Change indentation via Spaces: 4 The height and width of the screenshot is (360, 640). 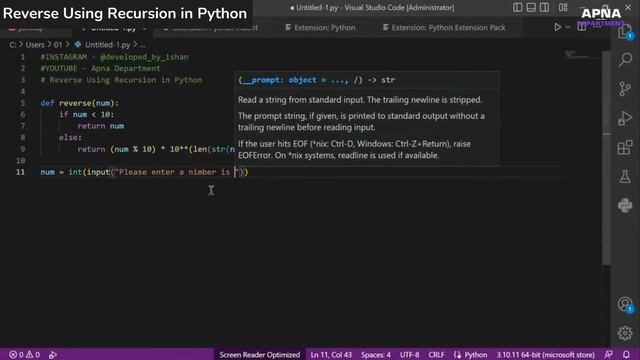[x=376, y=354]
